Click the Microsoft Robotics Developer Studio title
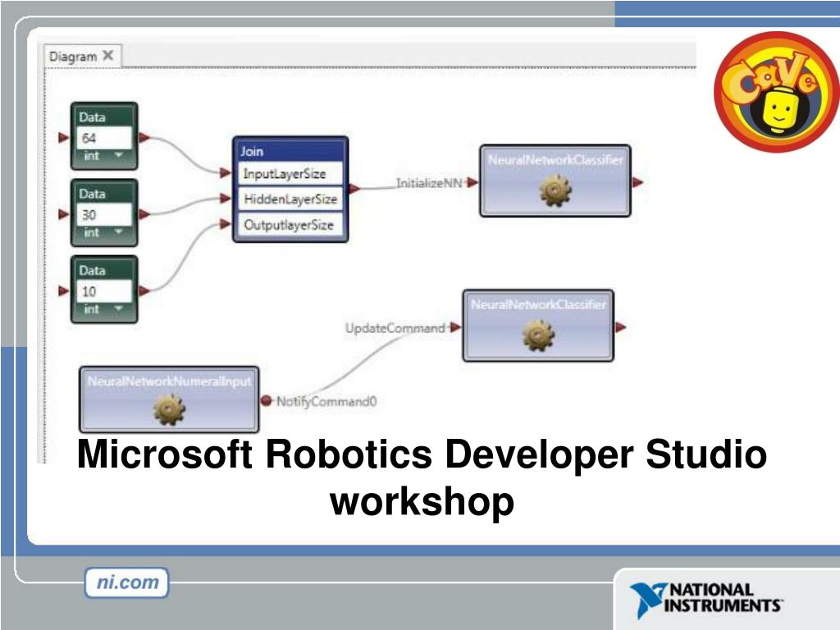The height and width of the screenshot is (630, 840). point(422,477)
